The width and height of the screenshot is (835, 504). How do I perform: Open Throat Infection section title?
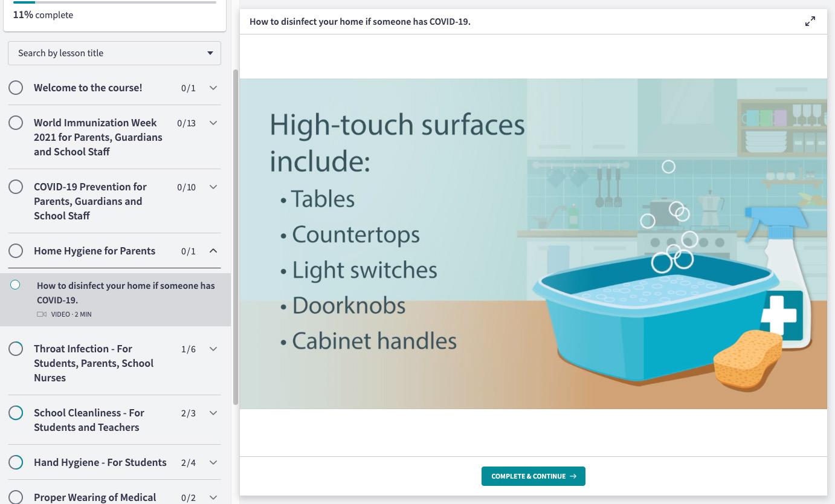coord(94,363)
